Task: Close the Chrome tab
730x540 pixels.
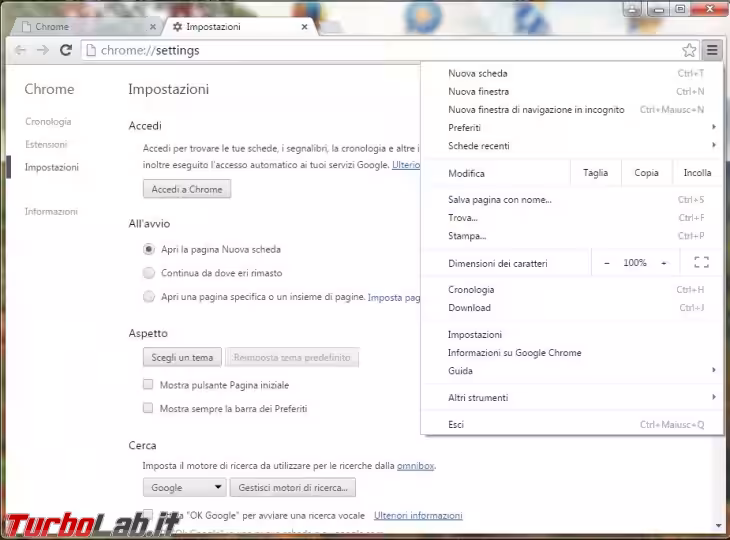Action: pos(153,27)
